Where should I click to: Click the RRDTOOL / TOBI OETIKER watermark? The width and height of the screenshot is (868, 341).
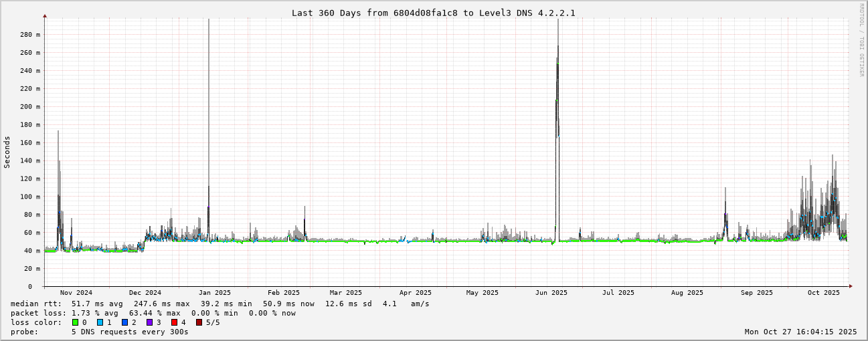[861, 40]
